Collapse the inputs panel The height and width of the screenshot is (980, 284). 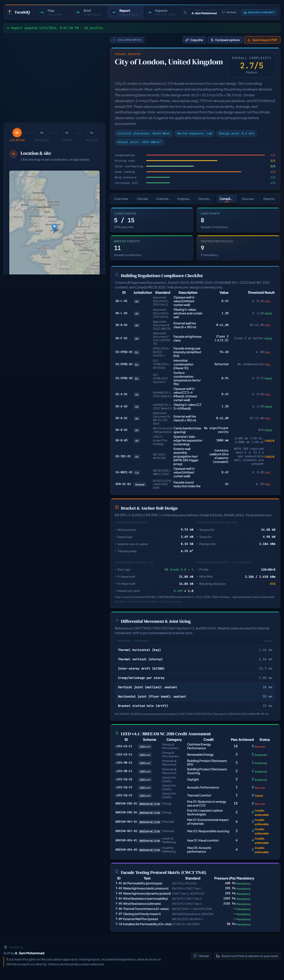click(x=127, y=40)
